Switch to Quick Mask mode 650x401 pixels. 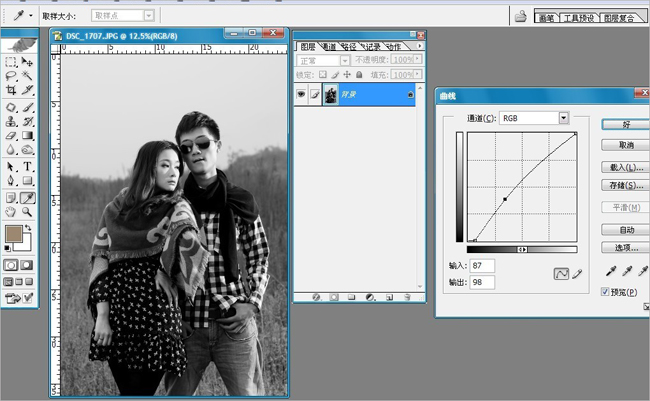[27, 265]
